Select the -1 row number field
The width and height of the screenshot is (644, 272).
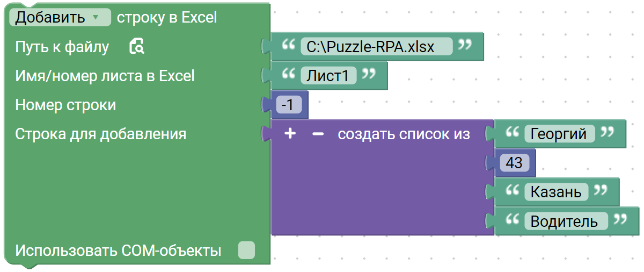[x=288, y=105]
